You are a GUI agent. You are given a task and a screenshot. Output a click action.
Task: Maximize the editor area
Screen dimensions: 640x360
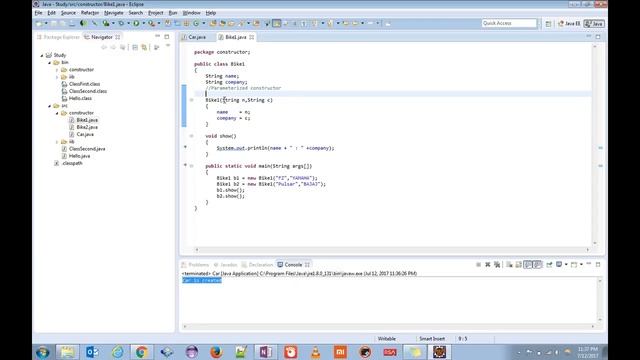pos(598,37)
